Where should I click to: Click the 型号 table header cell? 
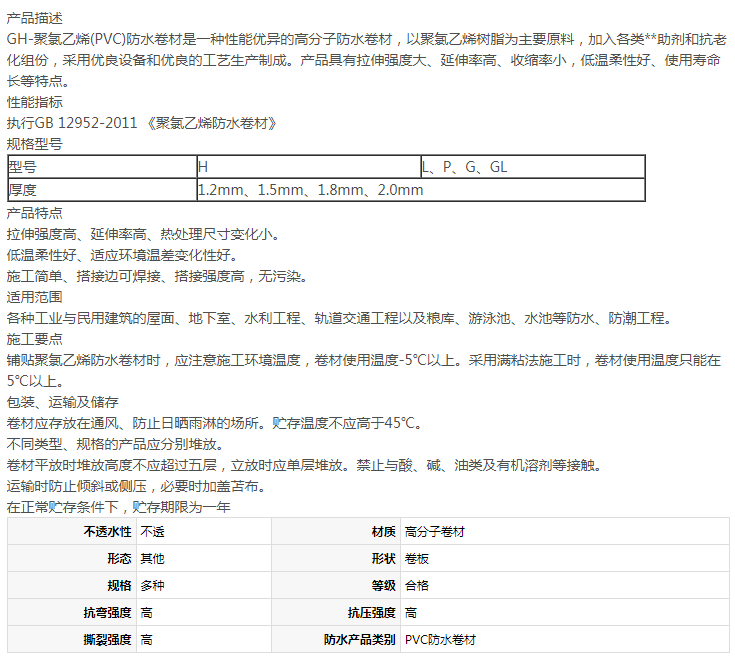point(22,167)
